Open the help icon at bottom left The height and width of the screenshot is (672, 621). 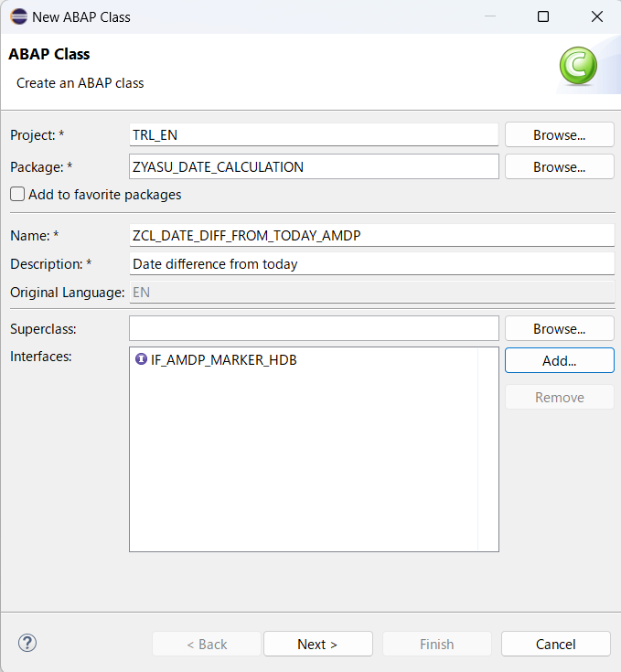pyautogui.click(x=27, y=643)
